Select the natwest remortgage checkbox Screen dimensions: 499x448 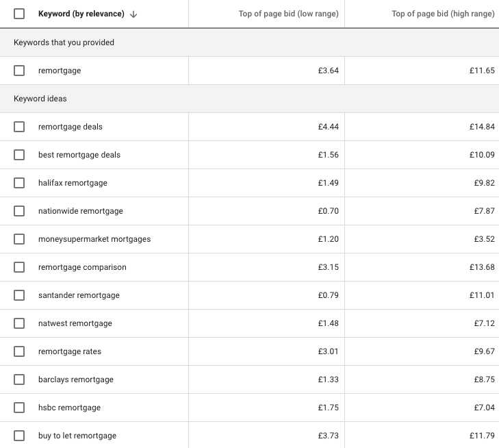coord(19,323)
